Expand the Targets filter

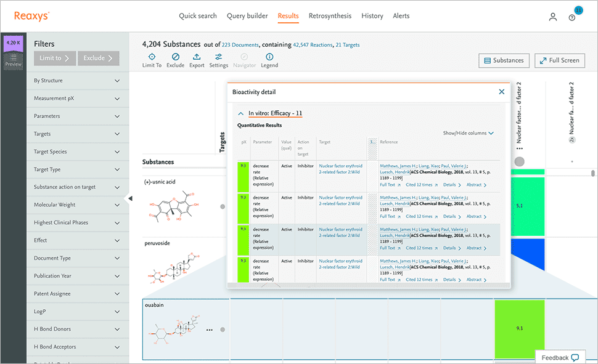click(x=78, y=134)
